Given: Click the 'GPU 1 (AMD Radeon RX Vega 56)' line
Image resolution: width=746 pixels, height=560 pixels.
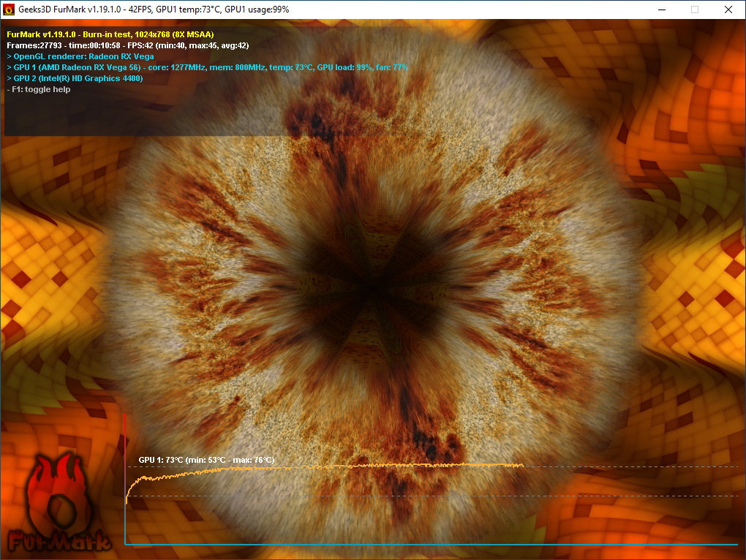Looking at the screenshot, I should click(208, 67).
